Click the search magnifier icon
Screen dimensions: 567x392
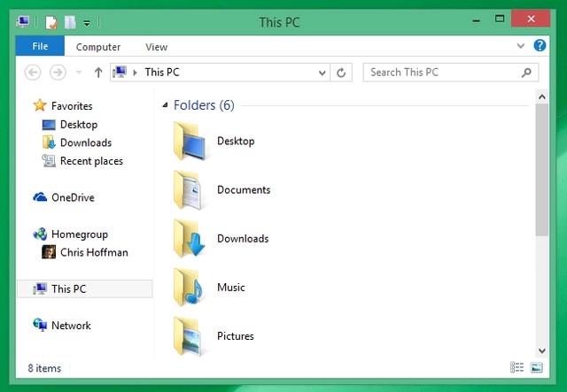click(526, 73)
